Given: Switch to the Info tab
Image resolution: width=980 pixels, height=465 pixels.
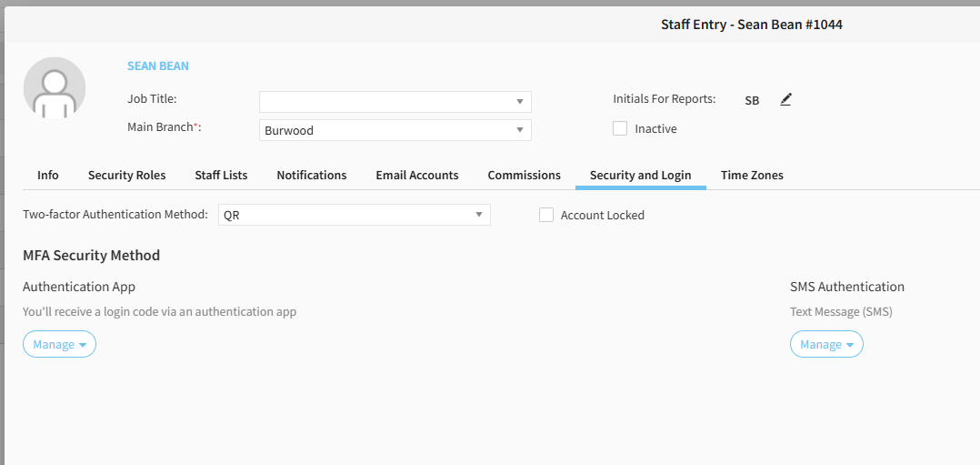Looking at the screenshot, I should 48,175.
